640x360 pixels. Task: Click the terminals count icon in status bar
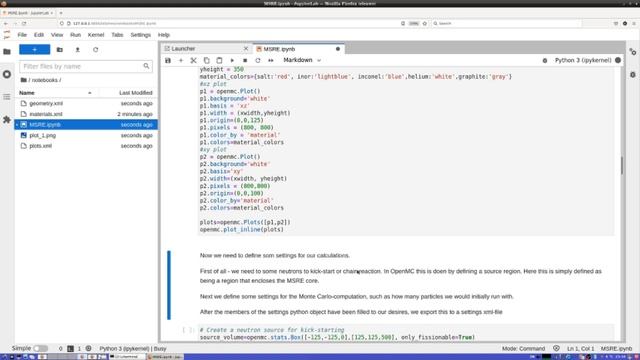(x=71, y=349)
